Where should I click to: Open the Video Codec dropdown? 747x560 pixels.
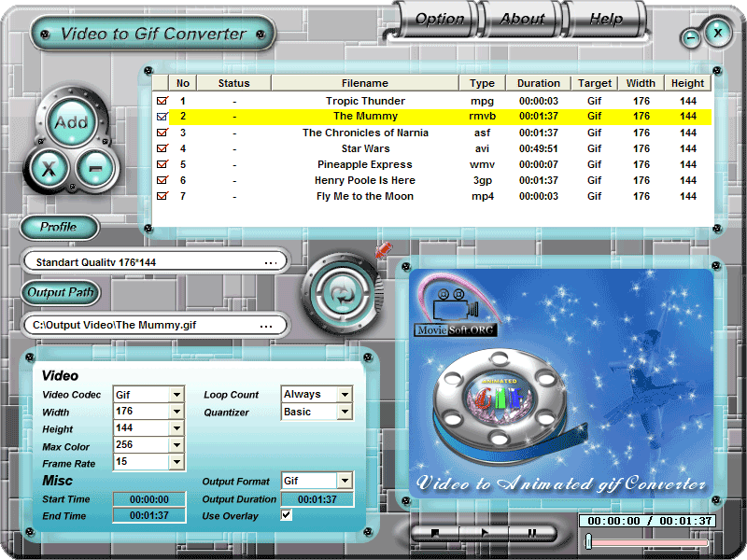pyautogui.click(x=176, y=394)
